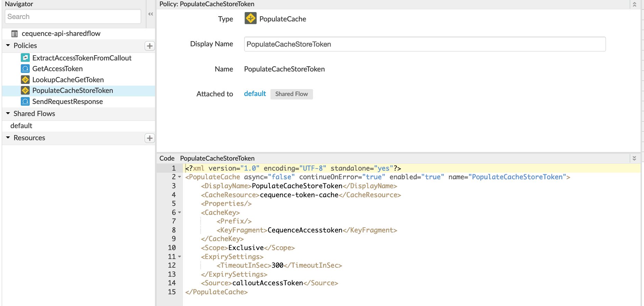The width and height of the screenshot is (644, 306).
Task: Collapse the Policy properties panel
Action: (x=634, y=4)
